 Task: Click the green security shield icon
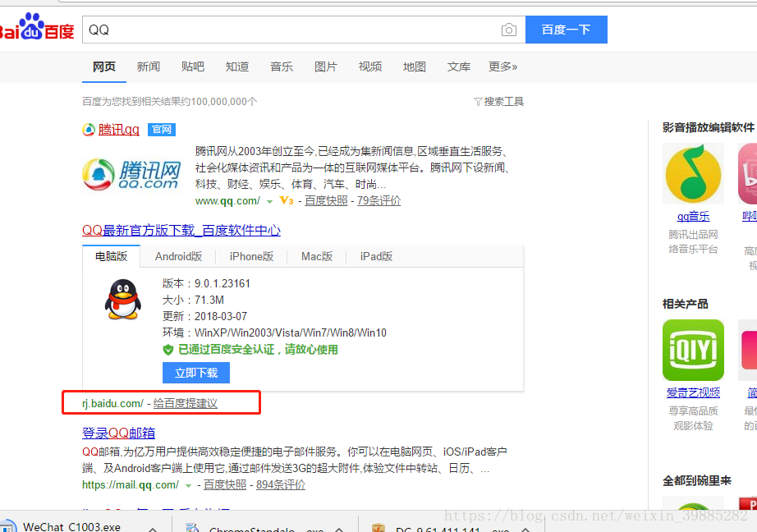point(168,350)
